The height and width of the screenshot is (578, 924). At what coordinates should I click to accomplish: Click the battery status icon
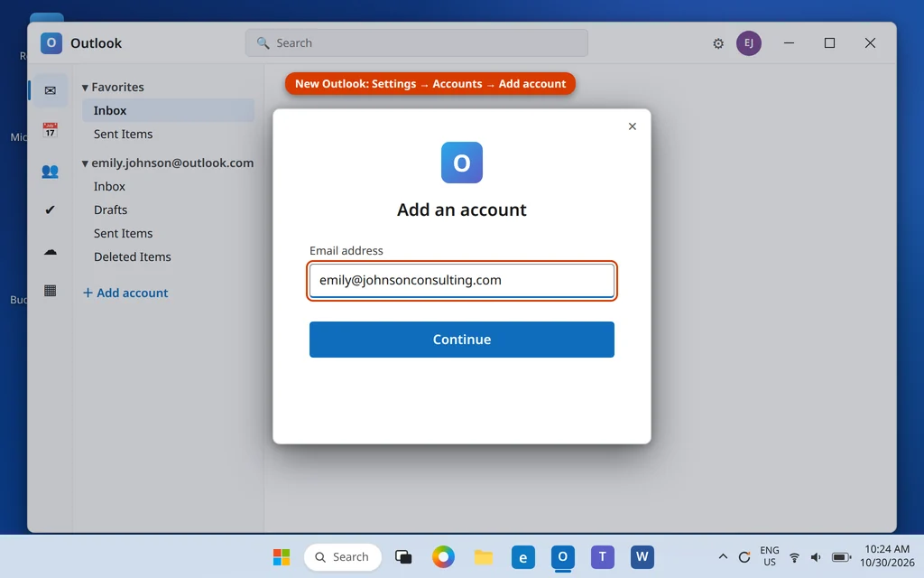(x=842, y=556)
